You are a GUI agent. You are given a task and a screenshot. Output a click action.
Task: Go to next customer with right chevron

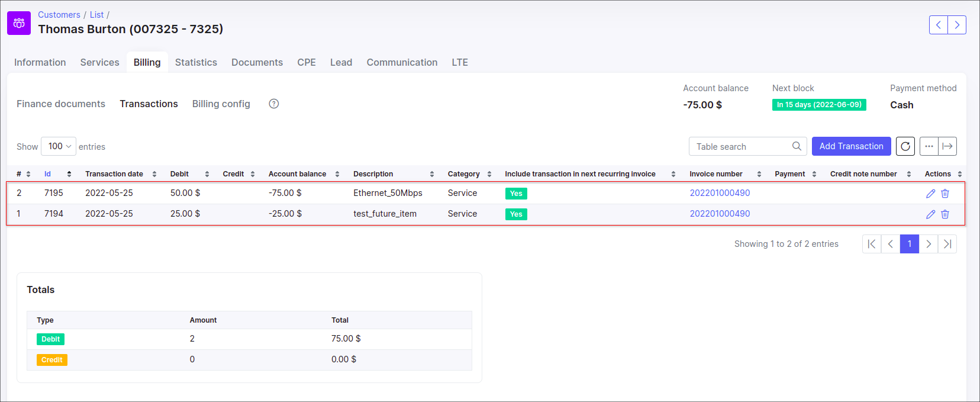click(957, 25)
